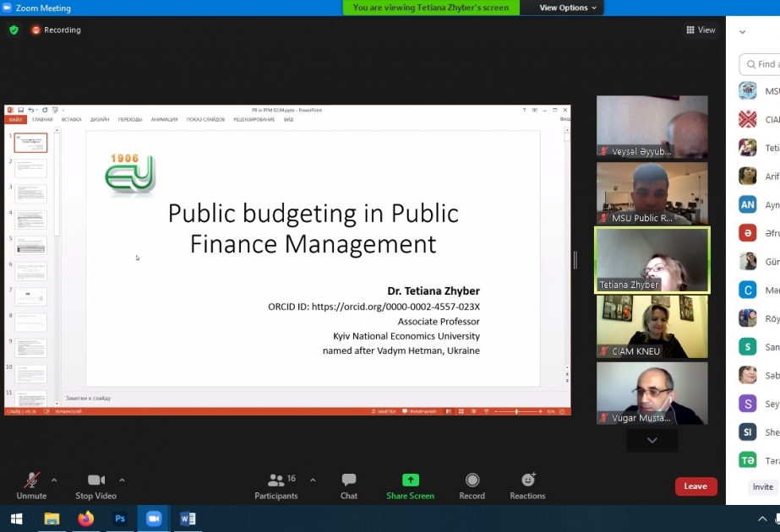Select MSU Public R... video thumbnail
The height and width of the screenshot is (532, 780).
coord(652,193)
